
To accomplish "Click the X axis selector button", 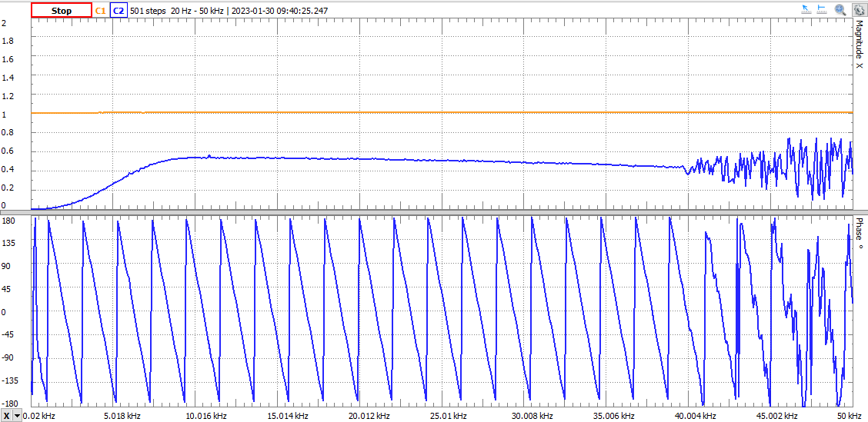I will click(x=7, y=416).
